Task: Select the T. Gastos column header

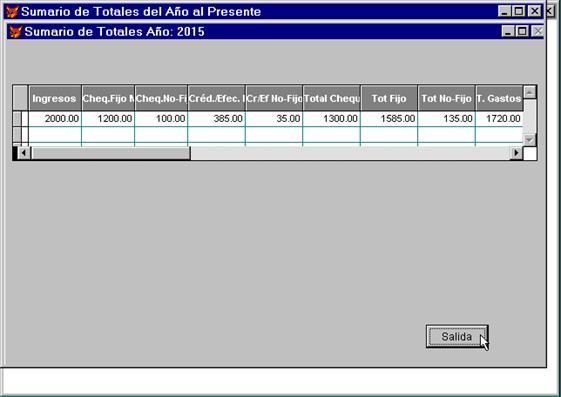Action: tap(499, 98)
